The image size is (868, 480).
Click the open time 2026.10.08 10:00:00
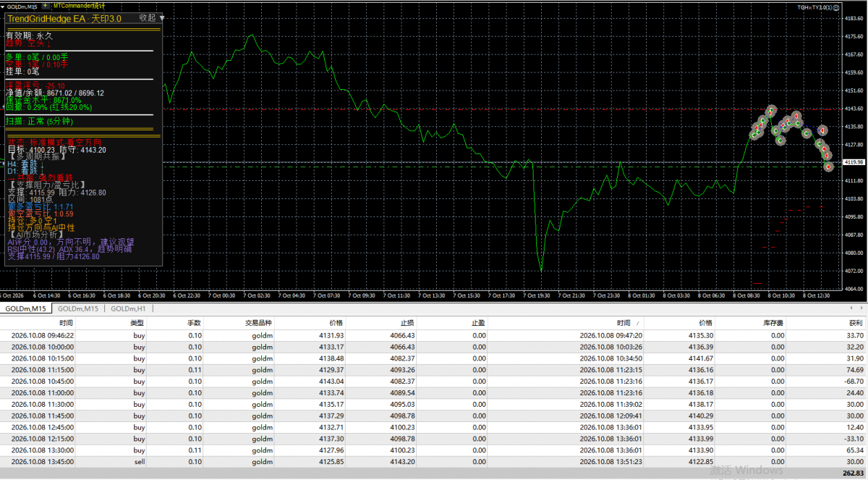pyautogui.click(x=42, y=348)
